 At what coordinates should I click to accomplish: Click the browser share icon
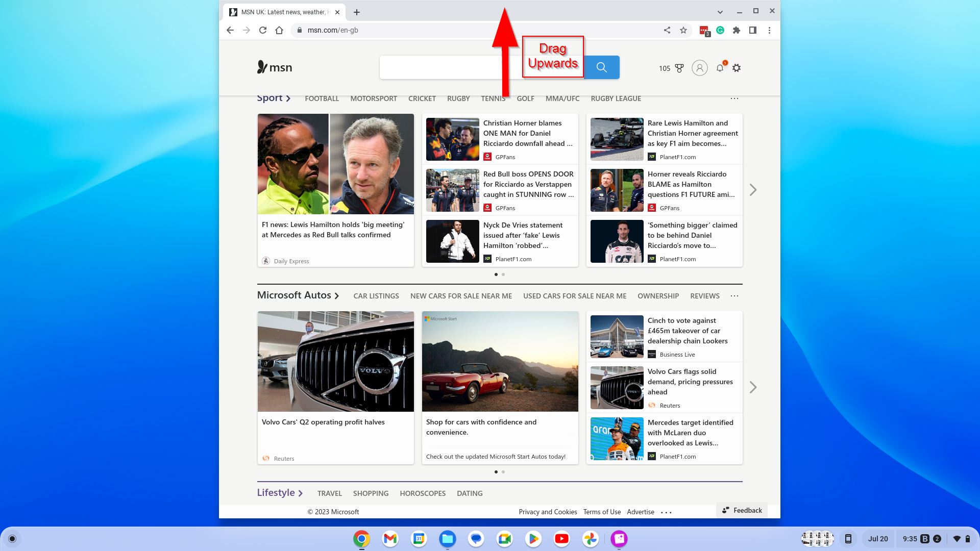pos(666,30)
